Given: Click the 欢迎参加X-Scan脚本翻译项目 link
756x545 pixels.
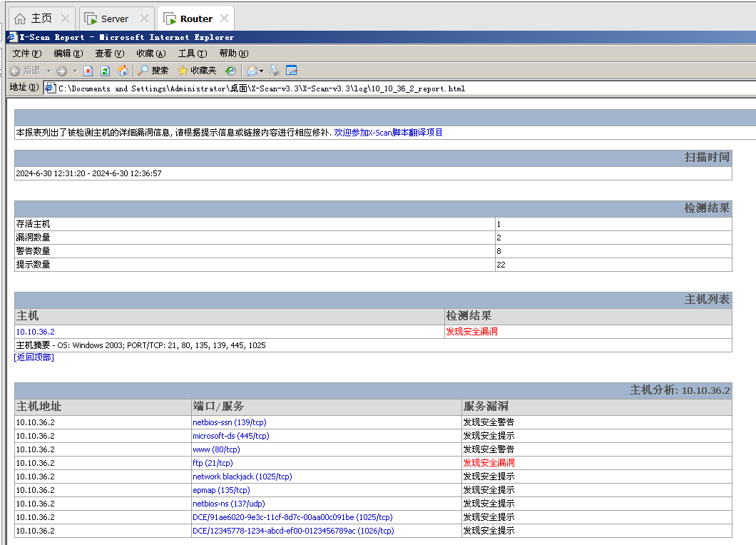Looking at the screenshot, I should pos(388,132).
